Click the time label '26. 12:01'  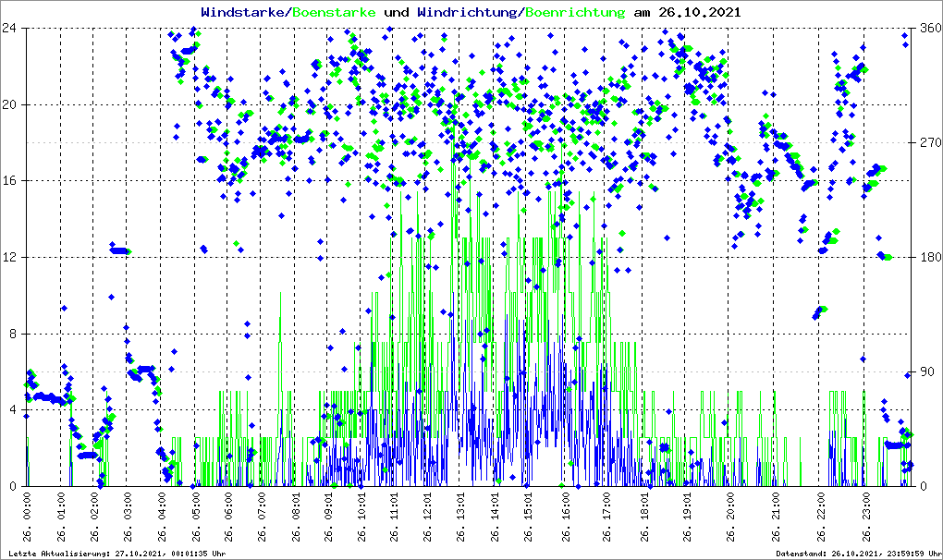click(427, 517)
